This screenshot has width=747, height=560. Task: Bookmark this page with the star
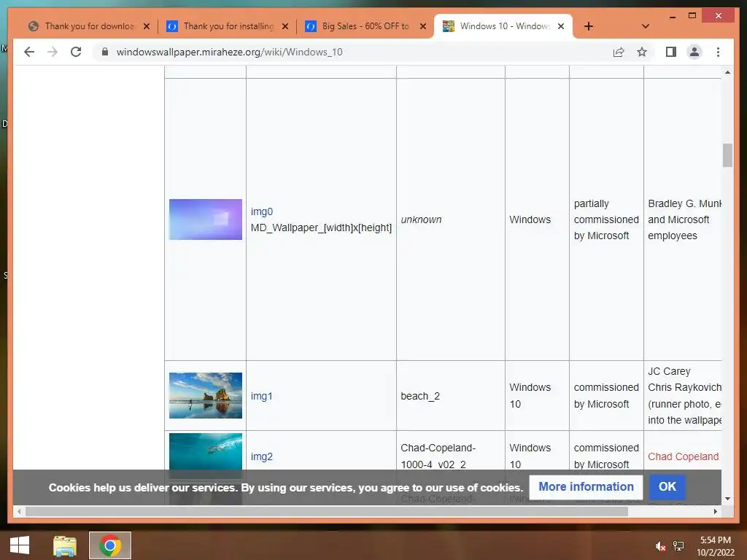[642, 52]
